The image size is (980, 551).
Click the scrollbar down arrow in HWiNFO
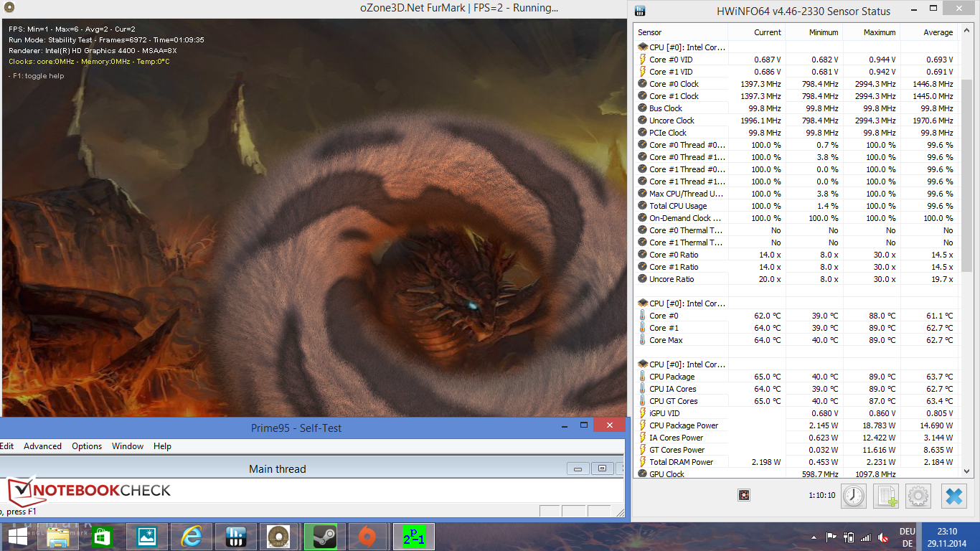pos(966,471)
